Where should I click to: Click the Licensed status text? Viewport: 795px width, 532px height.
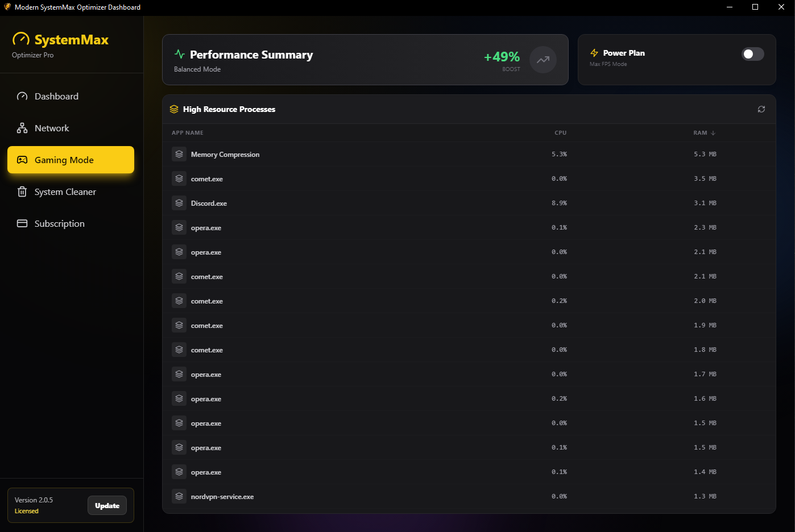27,511
